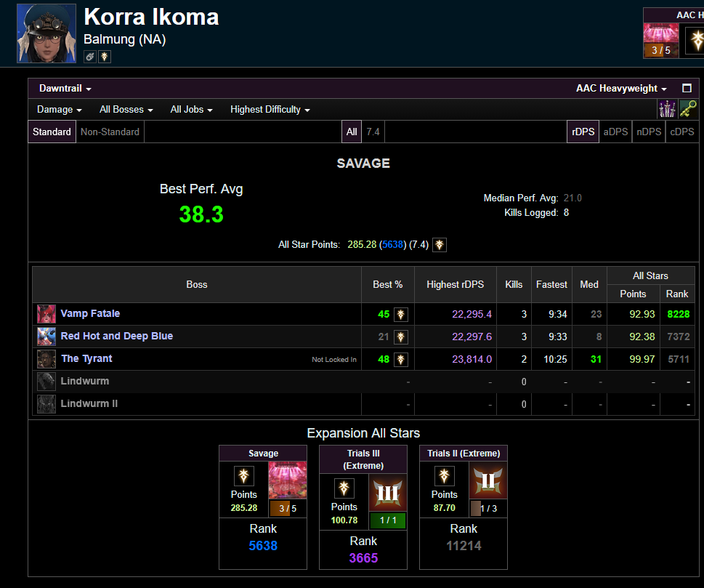This screenshot has width=704, height=588.
Task: Open The Tyrant boss link
Action: click(x=86, y=358)
